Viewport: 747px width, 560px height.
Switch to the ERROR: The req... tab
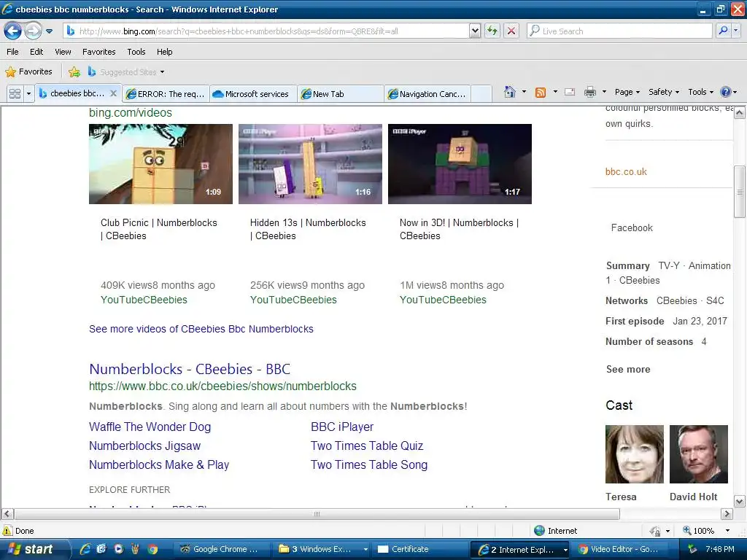pos(166,94)
